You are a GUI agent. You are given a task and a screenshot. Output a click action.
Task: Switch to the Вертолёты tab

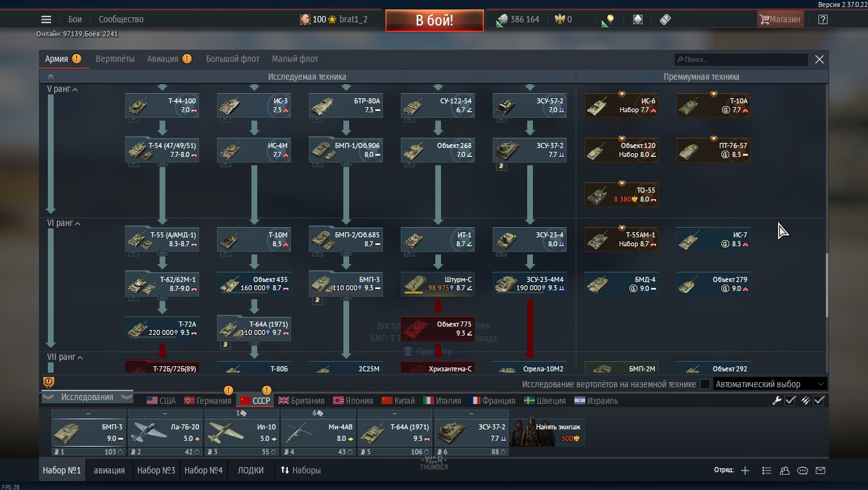[115, 59]
